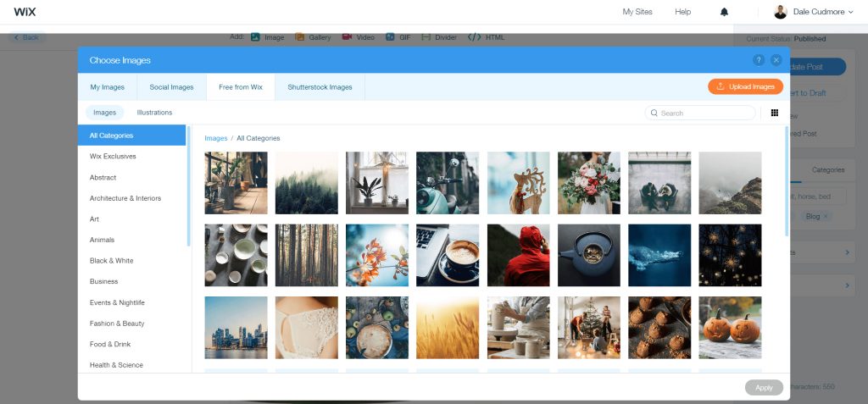Click the notifications bell icon
The image size is (868, 404).
click(x=724, y=12)
